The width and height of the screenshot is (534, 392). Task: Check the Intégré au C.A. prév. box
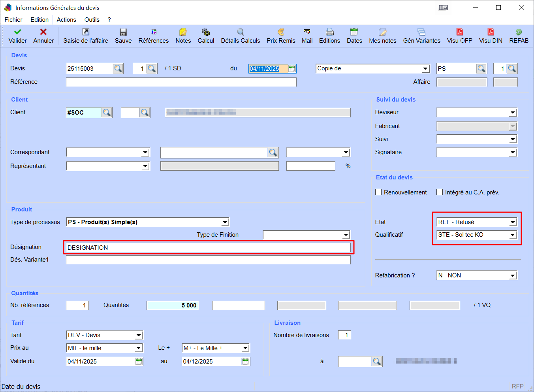click(440, 192)
